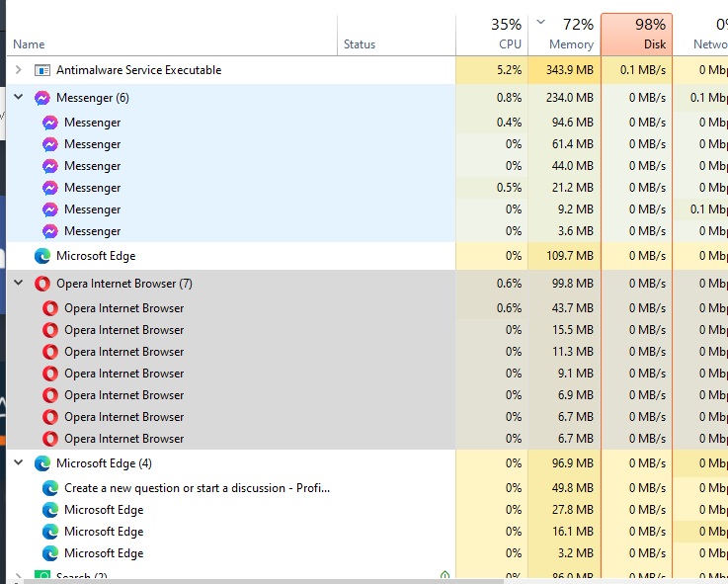Click Edge icon in the 27.8 MB row

pos(50,510)
